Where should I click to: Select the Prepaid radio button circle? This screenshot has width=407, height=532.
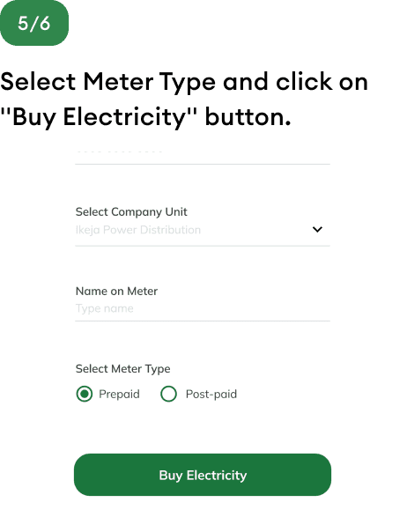point(85,394)
